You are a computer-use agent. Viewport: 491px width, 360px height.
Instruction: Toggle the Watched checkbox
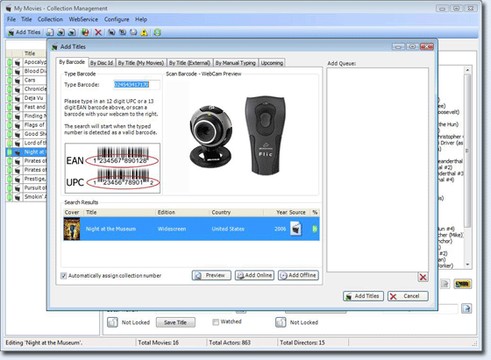coord(216,322)
